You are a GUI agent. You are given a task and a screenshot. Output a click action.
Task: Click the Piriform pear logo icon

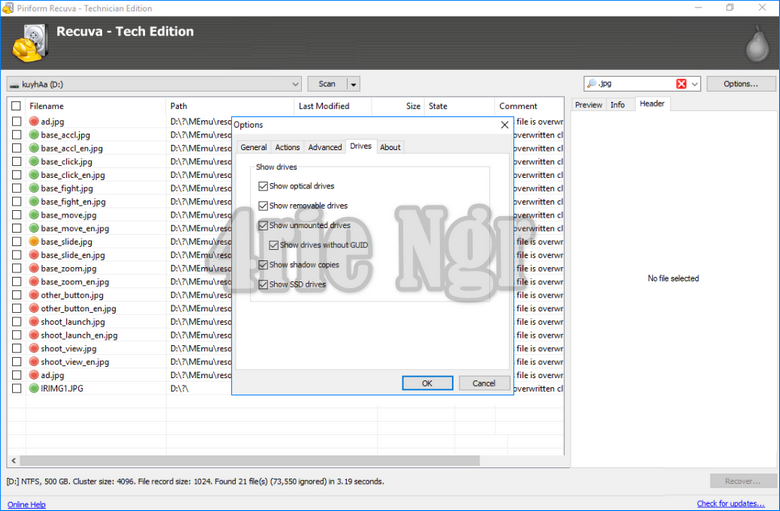click(x=757, y=44)
